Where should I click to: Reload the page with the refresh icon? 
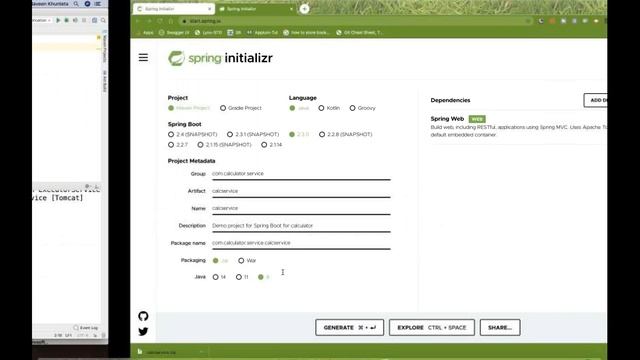tap(160, 21)
